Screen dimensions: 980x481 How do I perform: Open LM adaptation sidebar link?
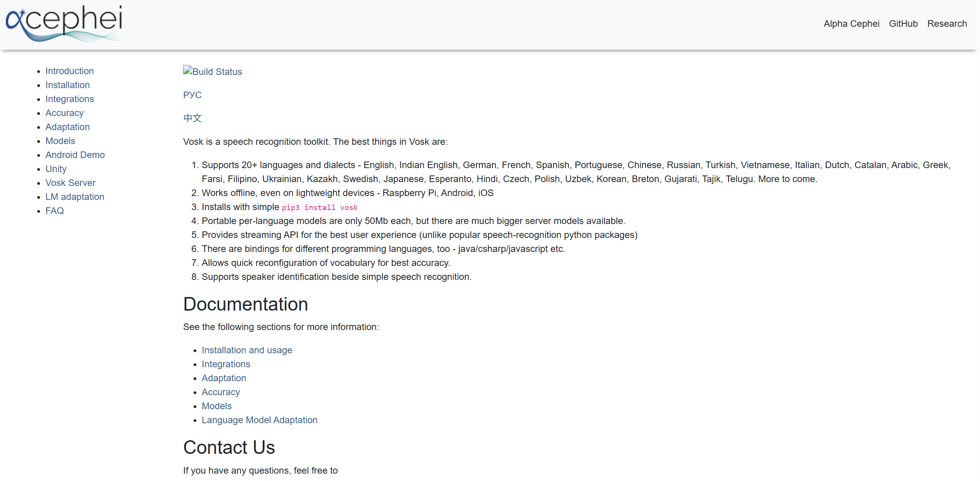tap(74, 197)
